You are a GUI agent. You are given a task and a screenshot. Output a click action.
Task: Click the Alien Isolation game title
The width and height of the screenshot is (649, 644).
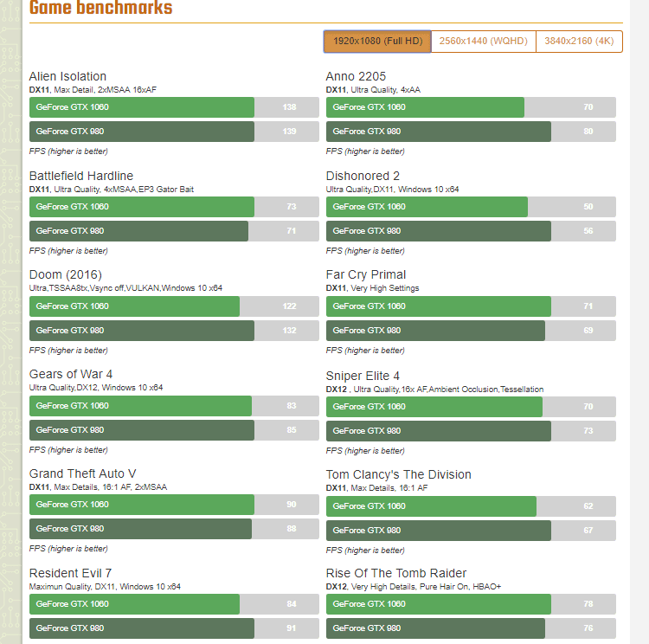pos(67,76)
